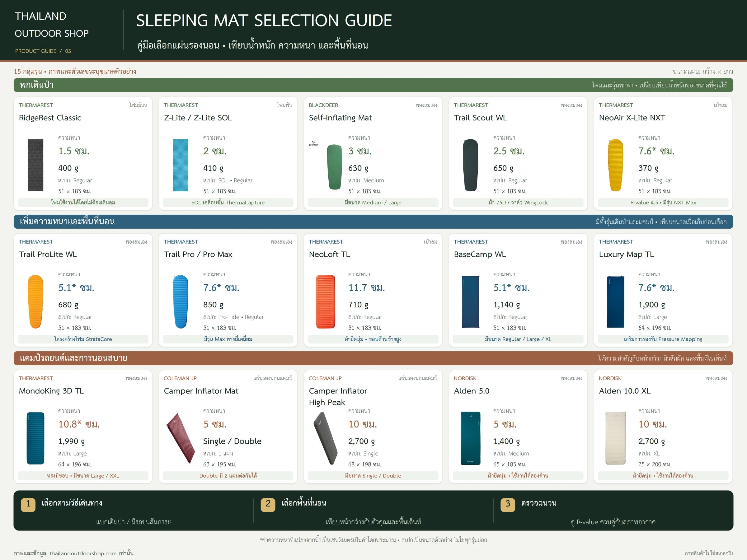Click the RidgeRest Classic mat image
747x560 pixels.
pos(35,165)
